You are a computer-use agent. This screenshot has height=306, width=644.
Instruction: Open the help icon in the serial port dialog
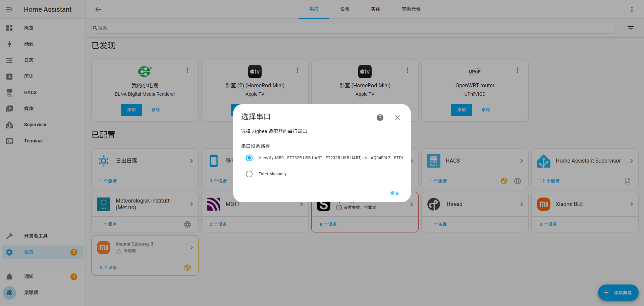pyautogui.click(x=380, y=118)
